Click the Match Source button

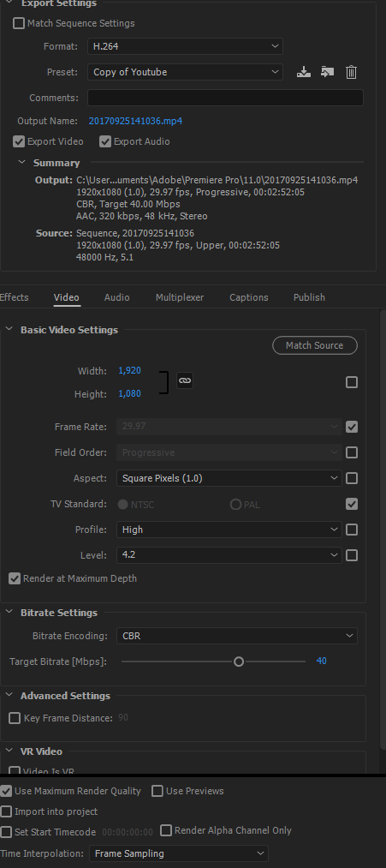[x=315, y=345]
